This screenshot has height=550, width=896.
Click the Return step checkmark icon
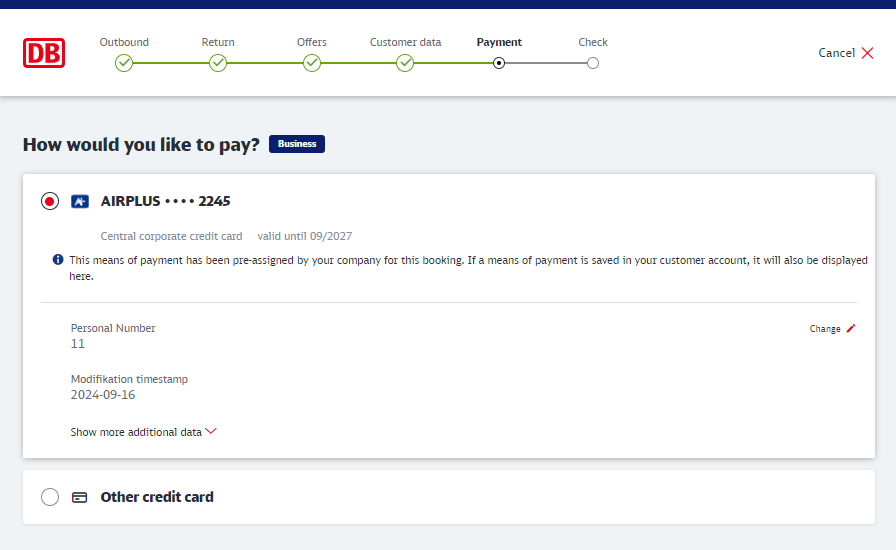point(218,63)
